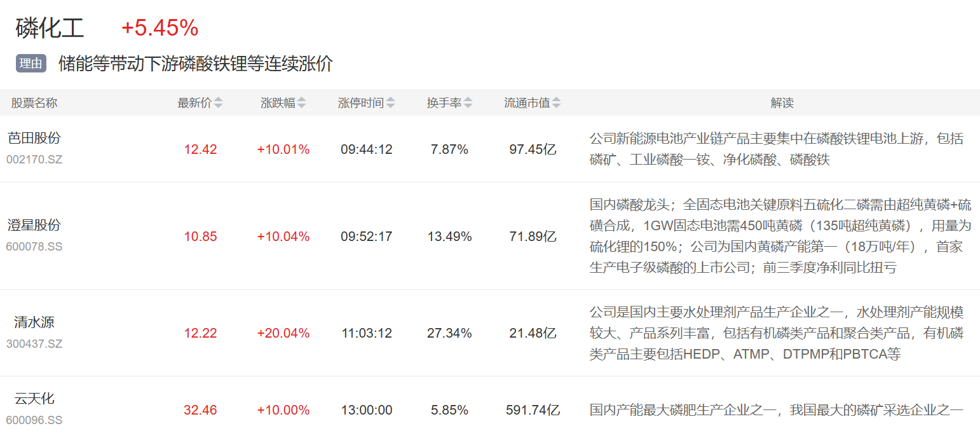Click the sort arrows beside 最新价
Image resolution: width=980 pixels, height=433 pixels.
(x=219, y=103)
